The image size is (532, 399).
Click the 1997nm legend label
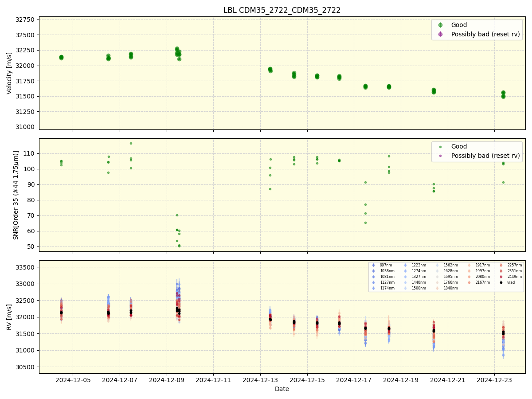[483, 271]
